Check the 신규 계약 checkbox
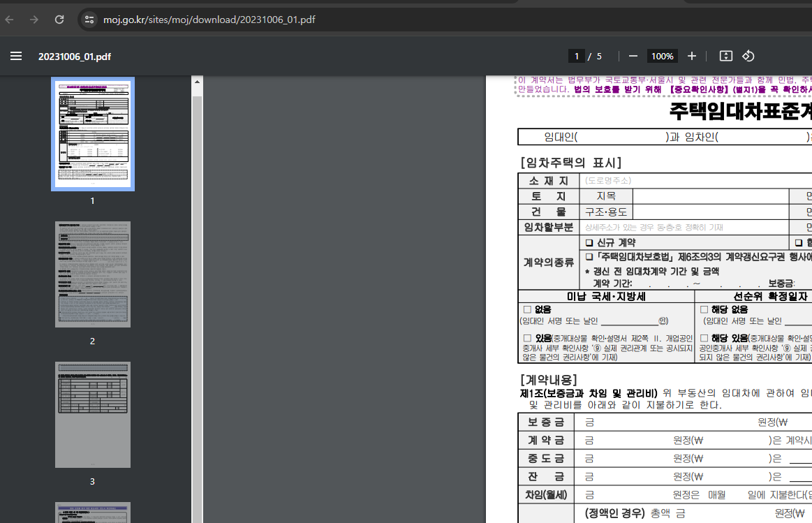Screen dimensions: 812x523 (x=589, y=243)
